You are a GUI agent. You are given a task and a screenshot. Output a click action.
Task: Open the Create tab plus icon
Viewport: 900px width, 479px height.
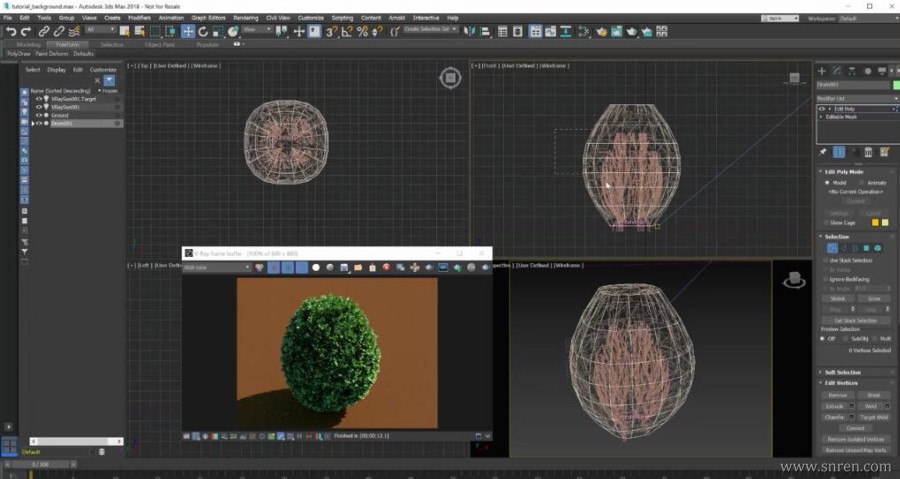click(x=822, y=71)
